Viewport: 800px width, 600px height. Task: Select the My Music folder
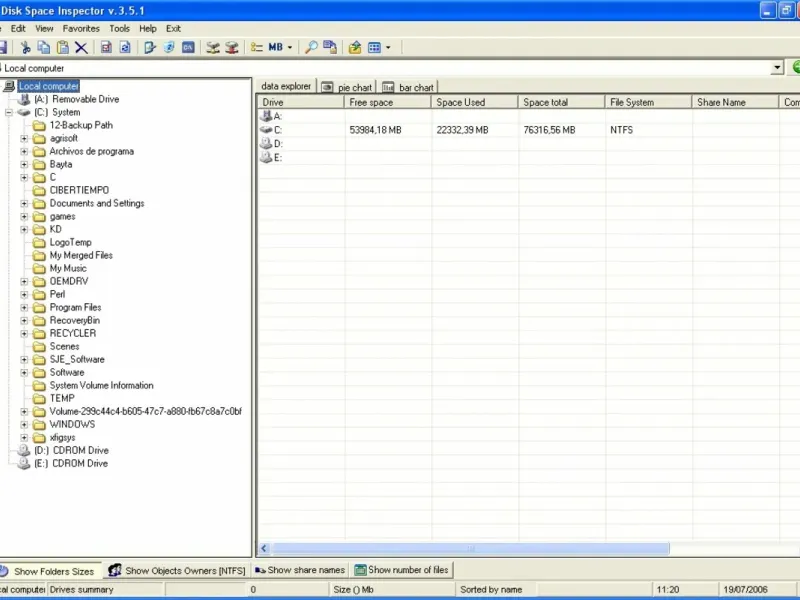coord(68,268)
